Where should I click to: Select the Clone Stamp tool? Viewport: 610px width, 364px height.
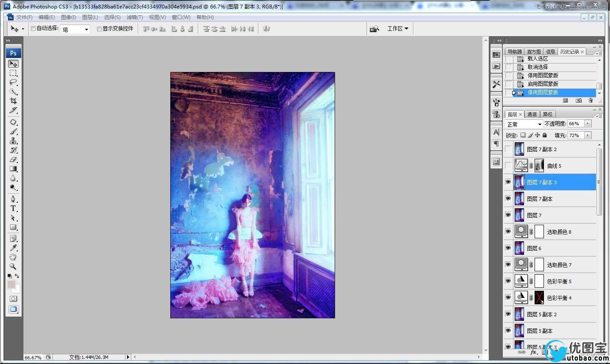point(14,141)
